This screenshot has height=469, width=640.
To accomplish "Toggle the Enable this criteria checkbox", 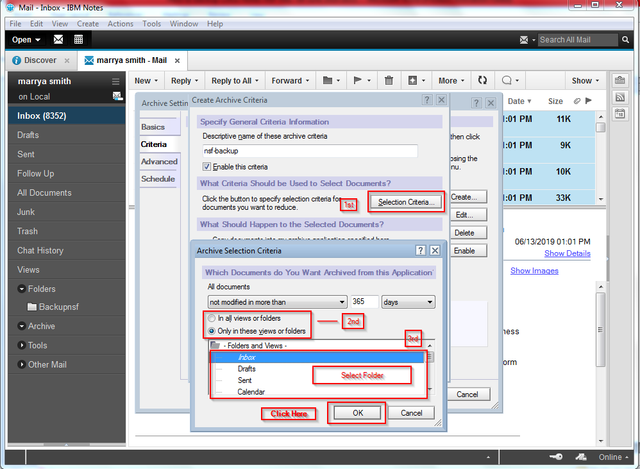I will pyautogui.click(x=207, y=166).
